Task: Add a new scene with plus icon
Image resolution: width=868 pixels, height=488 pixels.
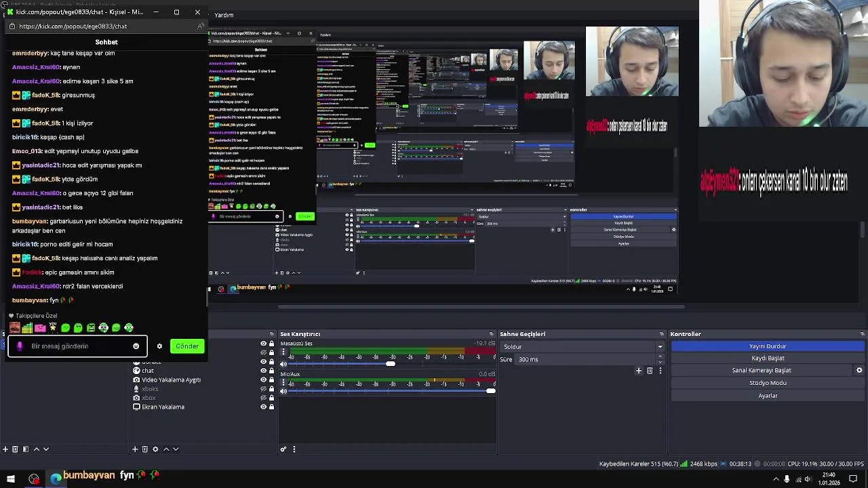Action: pyautogui.click(x=5, y=449)
